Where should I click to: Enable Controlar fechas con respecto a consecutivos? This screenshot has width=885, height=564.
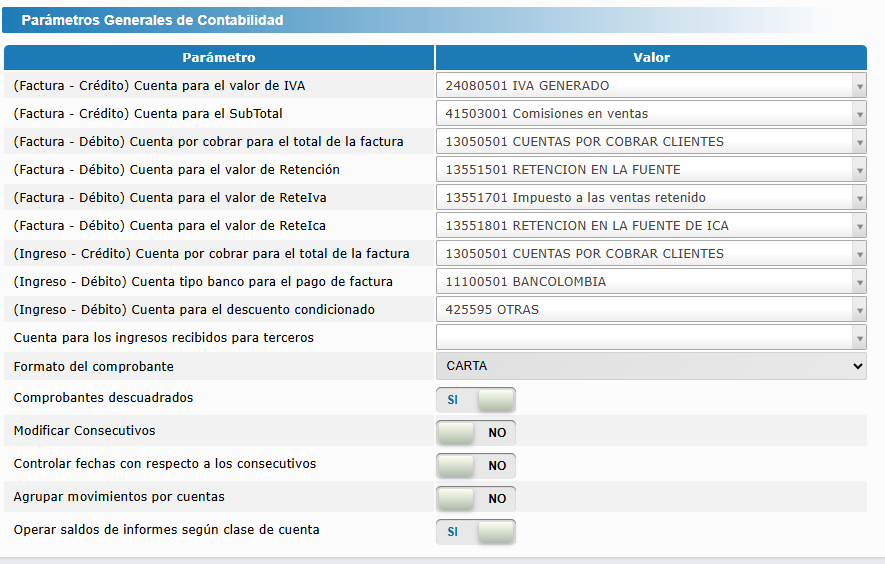[x=476, y=466]
